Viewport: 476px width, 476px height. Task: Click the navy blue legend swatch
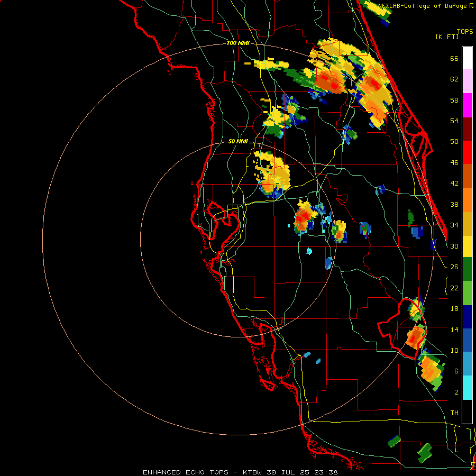pos(467,317)
